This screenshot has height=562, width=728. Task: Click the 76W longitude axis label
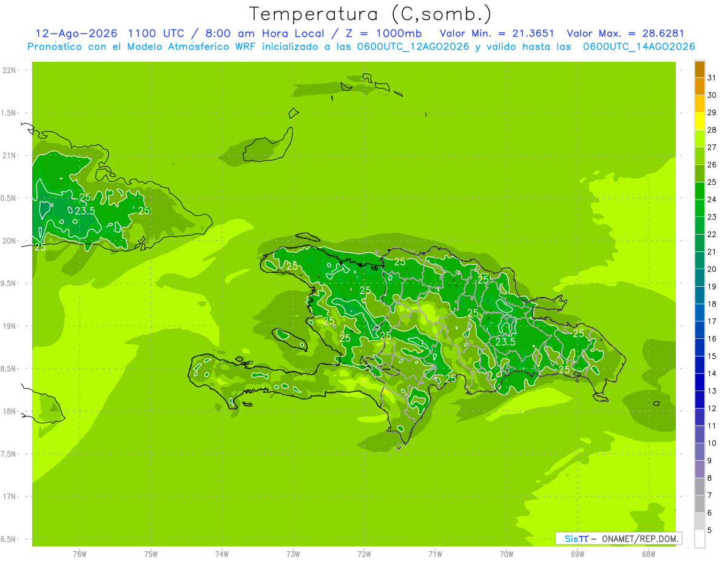click(79, 554)
